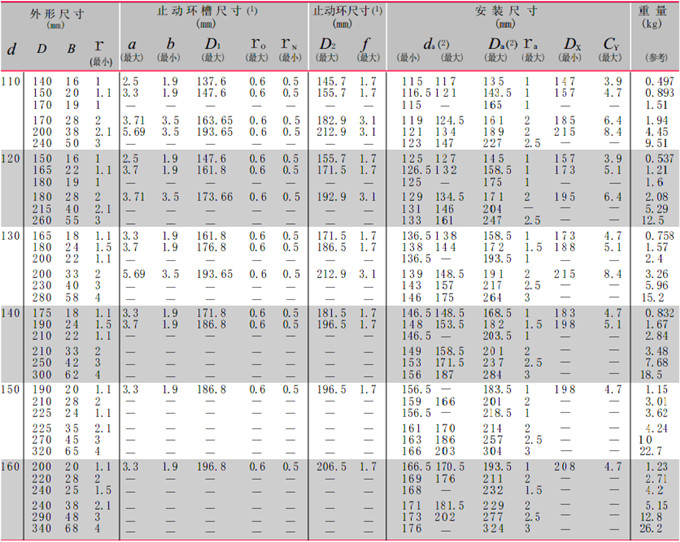
Task: Click da maximum value 170.5
Action: pos(450,467)
